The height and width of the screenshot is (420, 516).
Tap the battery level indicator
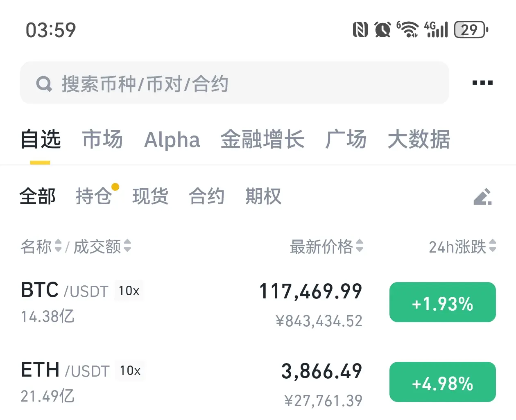[471, 29]
